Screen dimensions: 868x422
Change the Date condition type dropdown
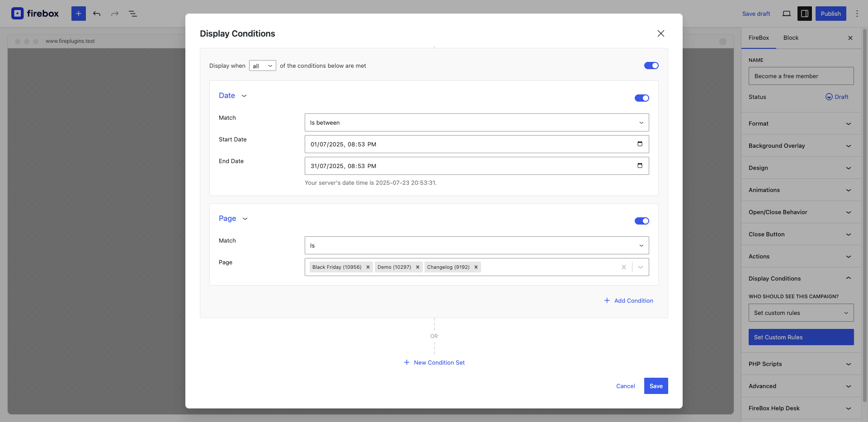pos(233,96)
